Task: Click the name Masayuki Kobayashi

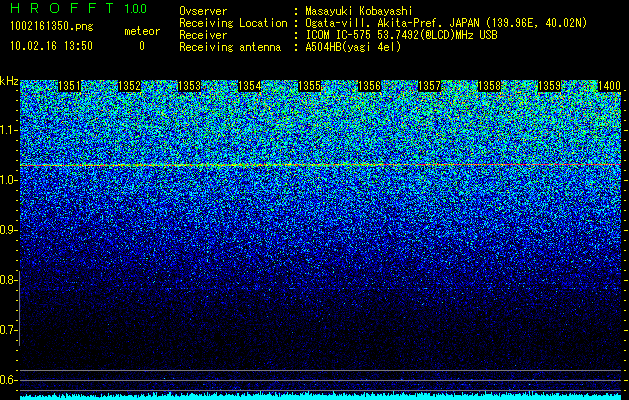Action: pyautogui.click(x=359, y=11)
